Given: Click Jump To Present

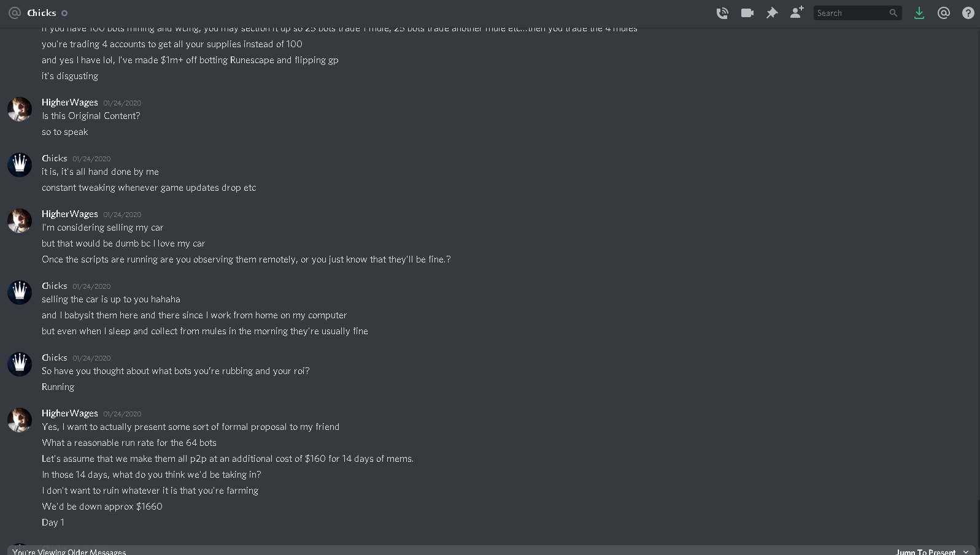Looking at the screenshot, I should coord(925,551).
